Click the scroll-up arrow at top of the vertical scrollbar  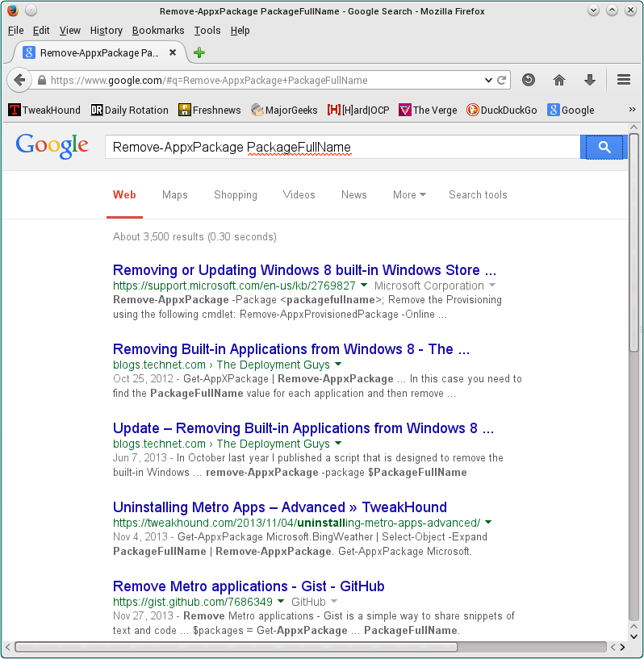click(x=634, y=127)
